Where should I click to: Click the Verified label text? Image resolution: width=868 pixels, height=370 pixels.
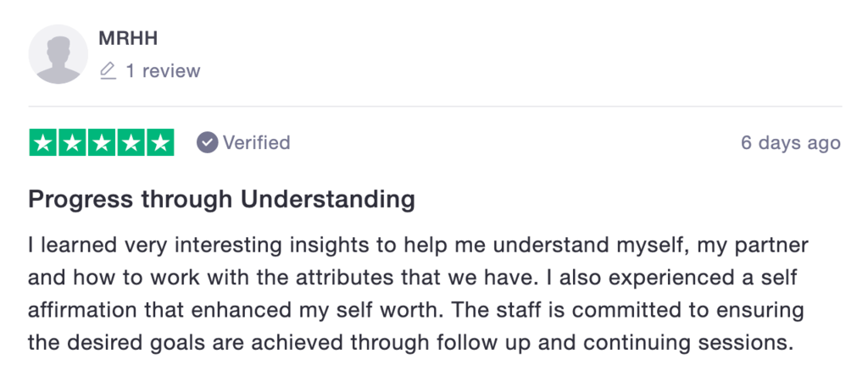coord(256,142)
